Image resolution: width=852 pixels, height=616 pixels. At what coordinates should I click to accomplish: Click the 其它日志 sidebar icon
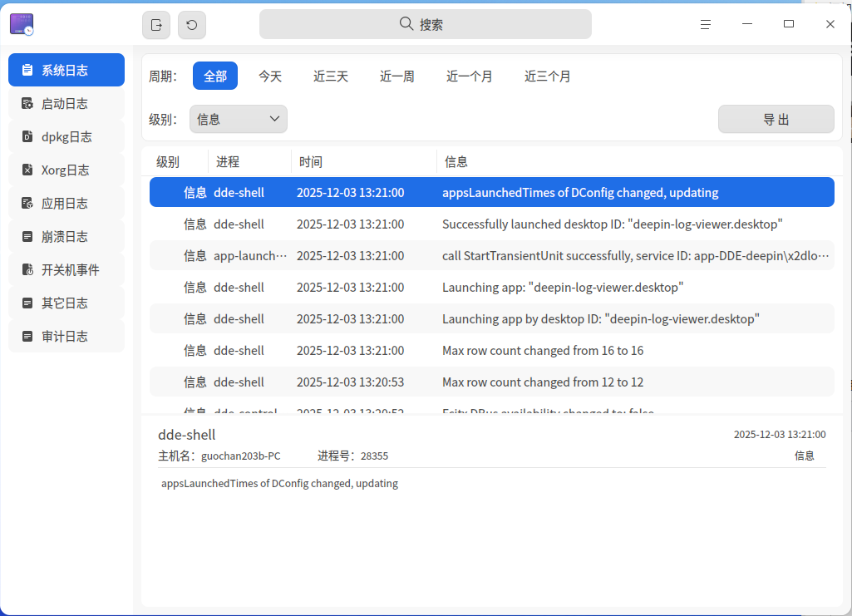pos(27,303)
